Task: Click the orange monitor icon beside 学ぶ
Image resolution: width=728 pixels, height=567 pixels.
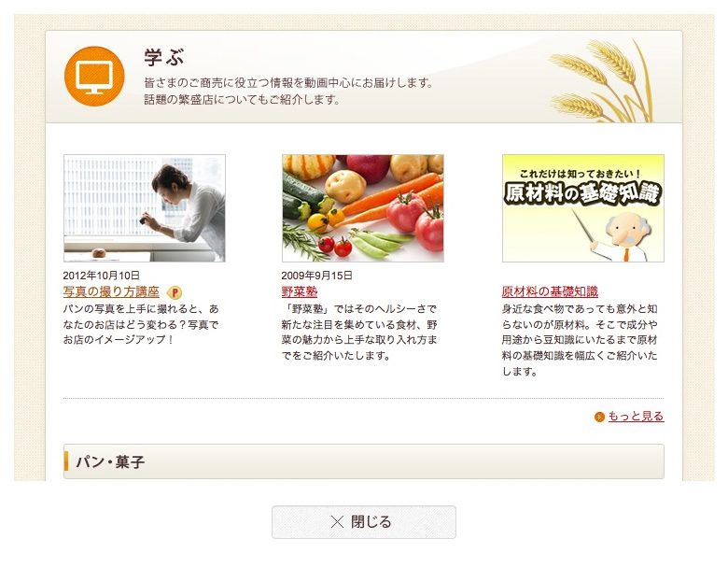Action: click(x=94, y=77)
